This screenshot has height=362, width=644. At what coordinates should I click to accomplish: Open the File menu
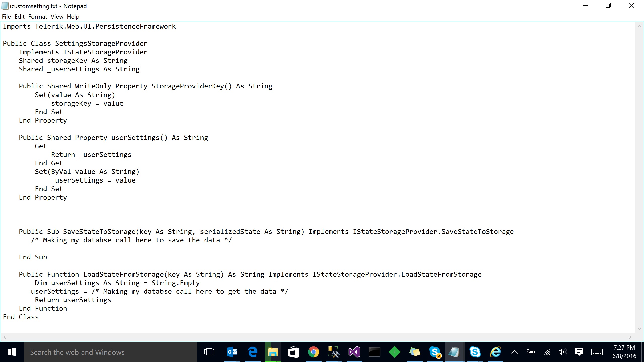coord(6,17)
